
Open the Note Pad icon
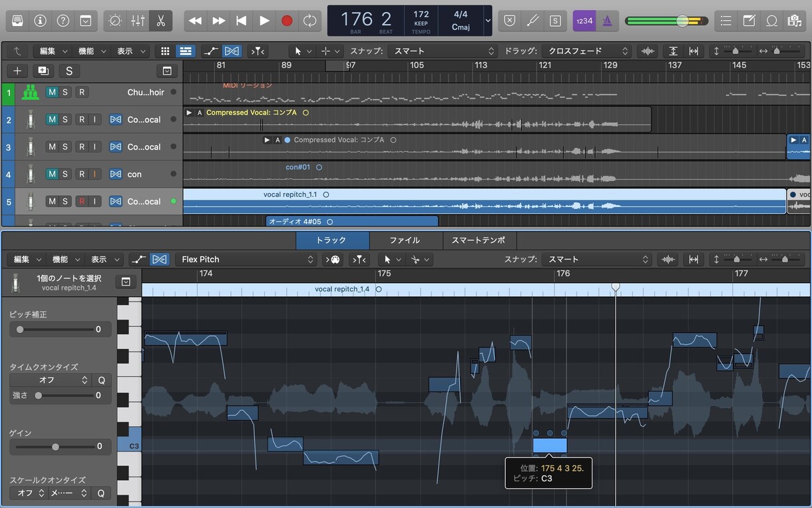pyautogui.click(x=749, y=21)
